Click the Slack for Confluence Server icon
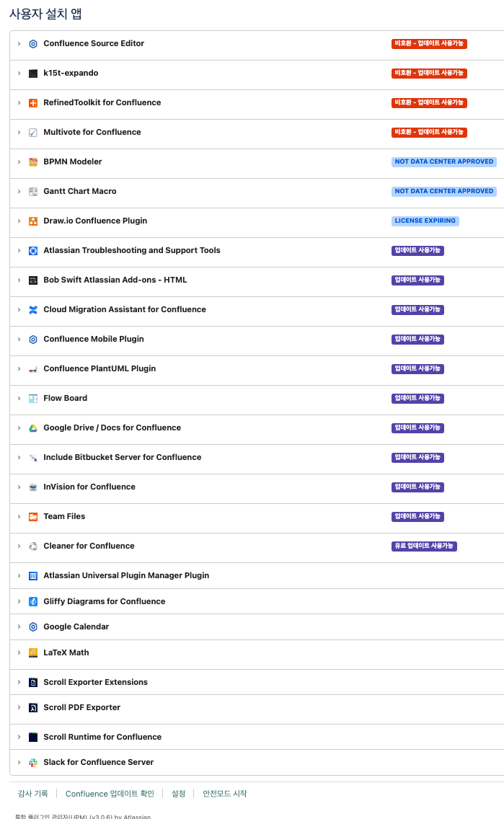 33,763
